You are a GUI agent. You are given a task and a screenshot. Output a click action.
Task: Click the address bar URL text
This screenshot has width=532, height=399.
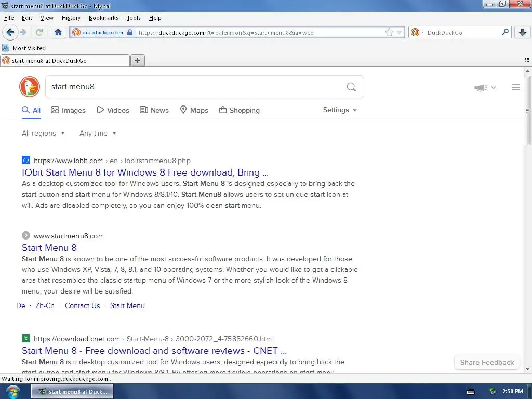(x=226, y=33)
